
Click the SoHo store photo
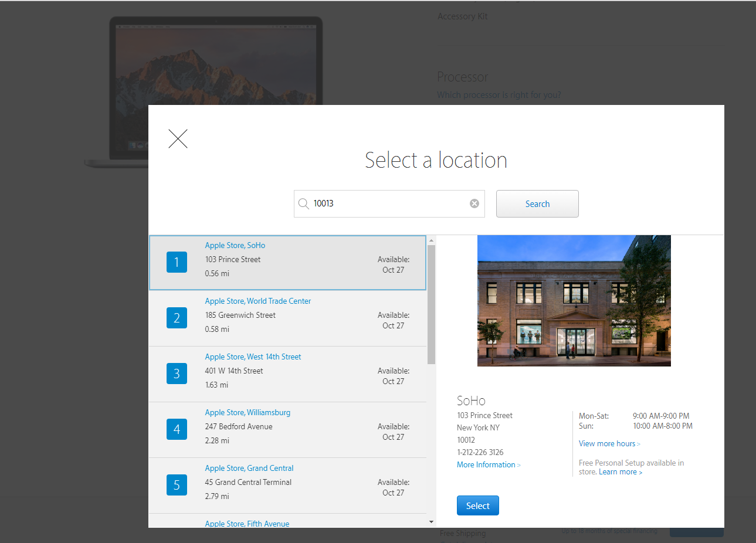pos(574,301)
